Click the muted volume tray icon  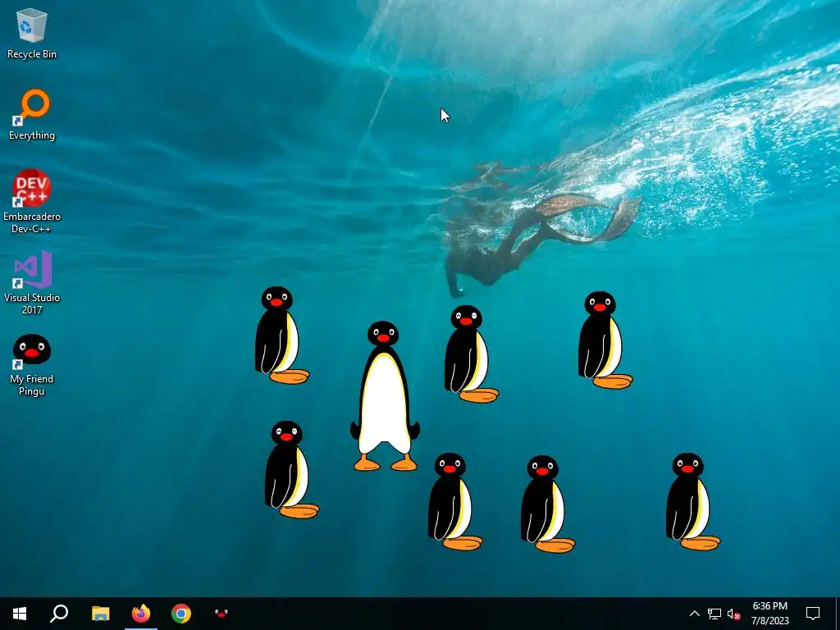click(x=733, y=614)
